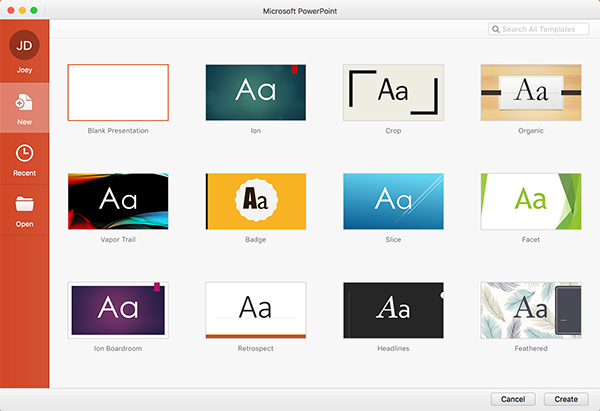
Task: Choose the Vapor Trail template thumbnail
Action: 118,201
